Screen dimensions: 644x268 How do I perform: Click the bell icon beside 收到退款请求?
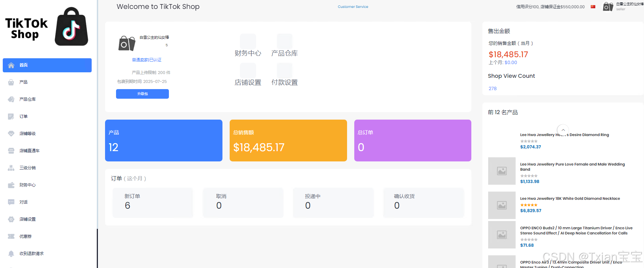(11, 254)
